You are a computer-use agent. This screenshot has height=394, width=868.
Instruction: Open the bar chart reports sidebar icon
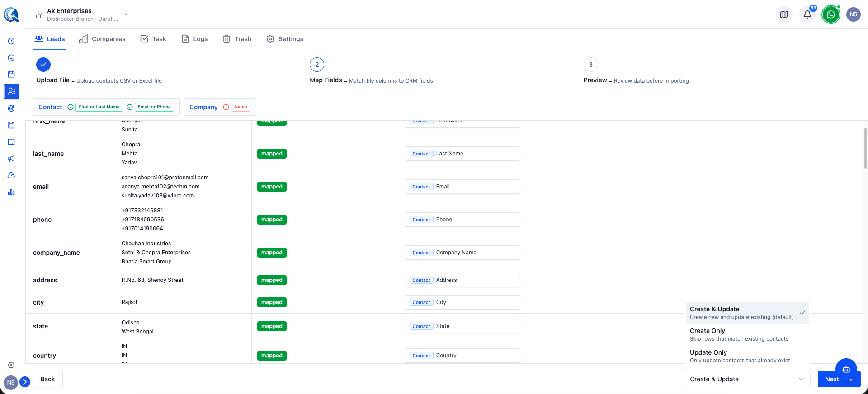(11, 192)
